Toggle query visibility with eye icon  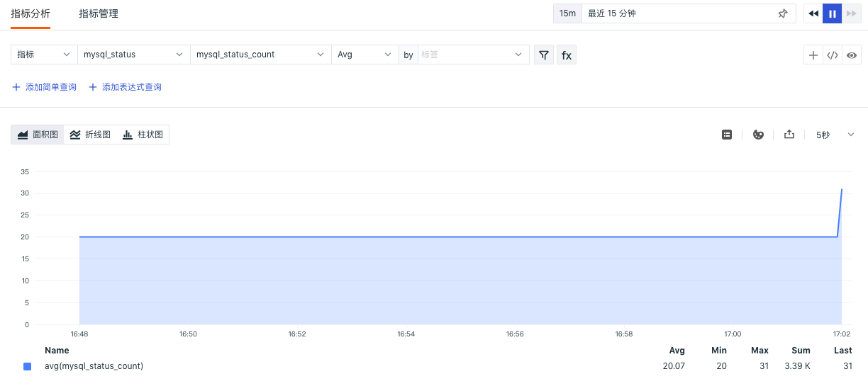(x=852, y=55)
